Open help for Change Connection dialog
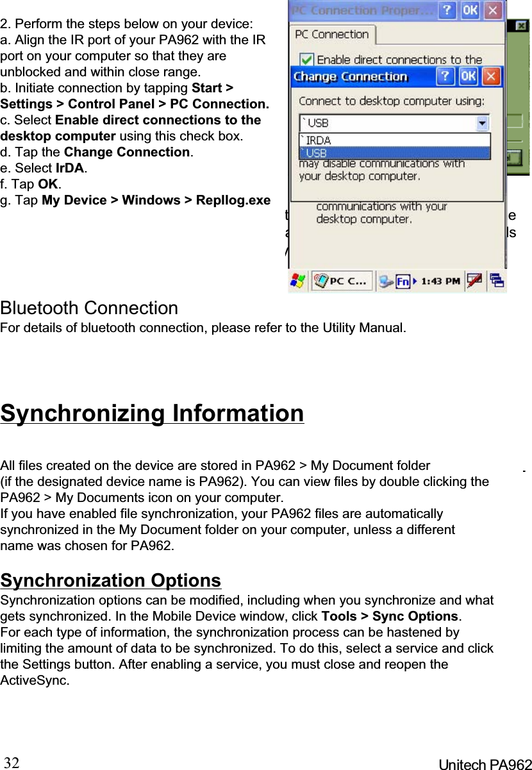The height and width of the screenshot is (770, 532). [445, 77]
